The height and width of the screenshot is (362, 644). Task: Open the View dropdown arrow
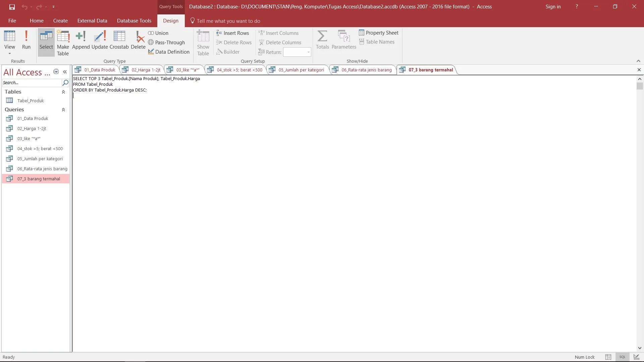coord(9,54)
